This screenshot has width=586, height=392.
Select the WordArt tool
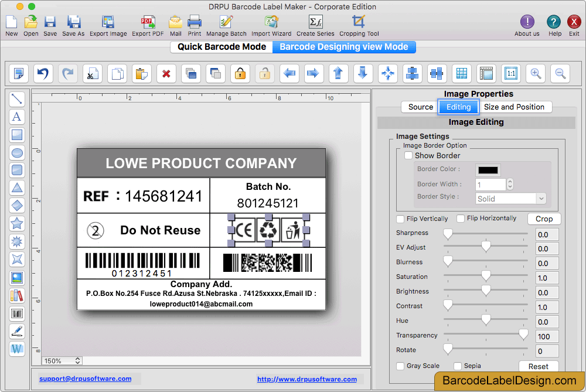[x=17, y=349]
